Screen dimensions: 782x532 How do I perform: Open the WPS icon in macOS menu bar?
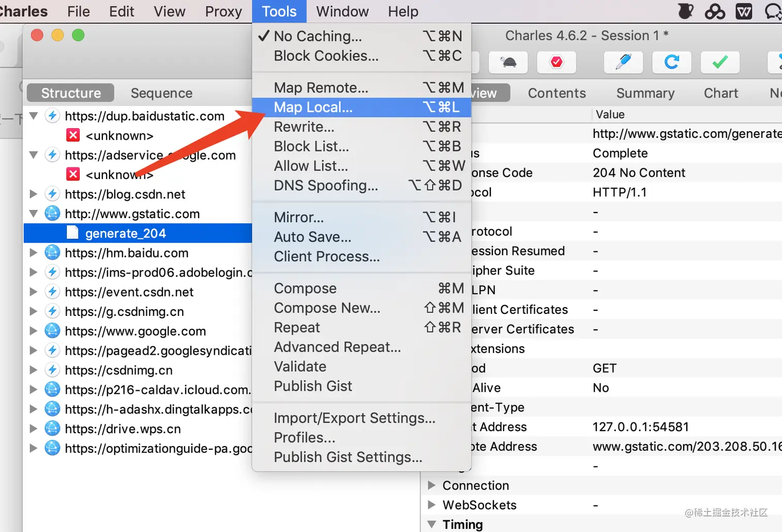[x=744, y=11]
